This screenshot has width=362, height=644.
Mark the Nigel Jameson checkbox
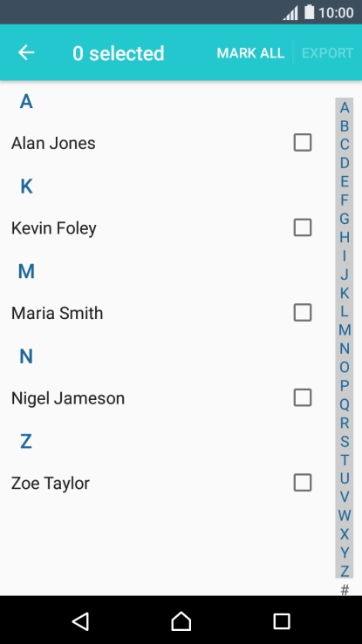coord(303,397)
